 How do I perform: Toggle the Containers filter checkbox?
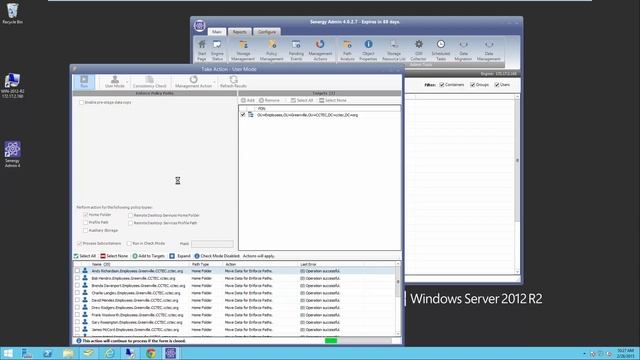[442, 84]
